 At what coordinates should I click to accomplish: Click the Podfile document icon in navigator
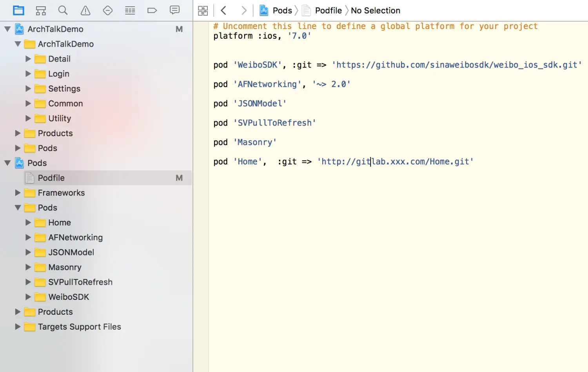(30, 178)
